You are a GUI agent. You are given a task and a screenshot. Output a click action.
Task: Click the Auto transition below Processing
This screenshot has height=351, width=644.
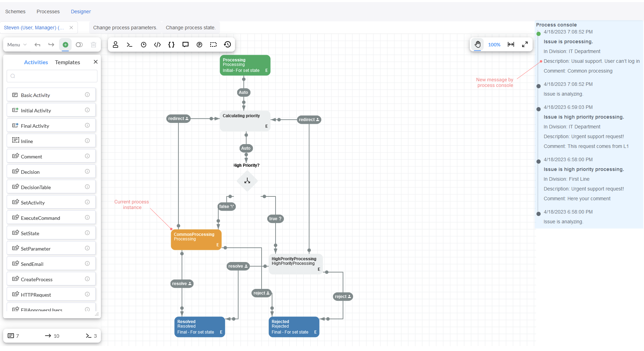[243, 92]
